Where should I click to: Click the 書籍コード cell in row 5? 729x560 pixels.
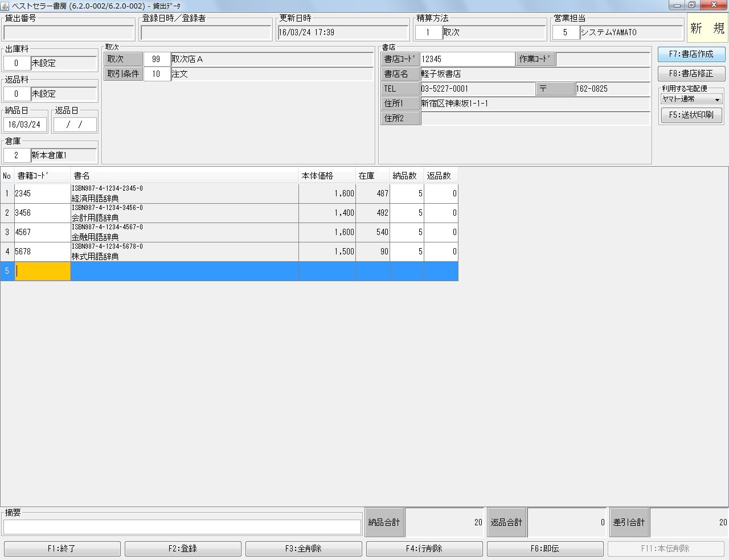point(43,271)
